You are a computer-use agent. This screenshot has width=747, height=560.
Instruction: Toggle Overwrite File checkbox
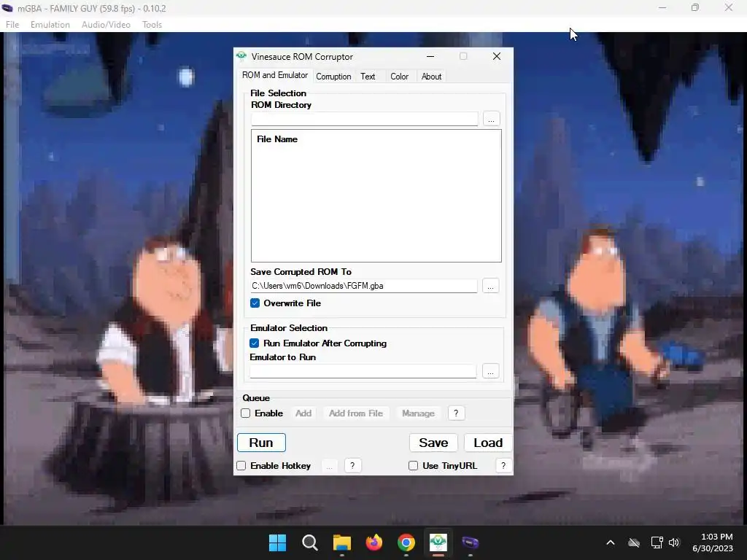coord(255,303)
